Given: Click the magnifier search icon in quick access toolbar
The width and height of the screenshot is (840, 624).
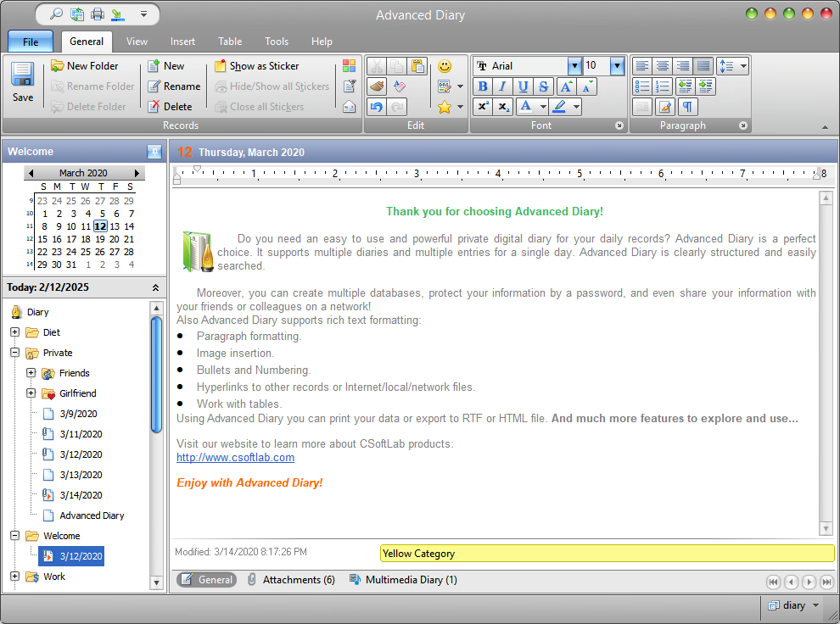Looking at the screenshot, I should (x=56, y=14).
